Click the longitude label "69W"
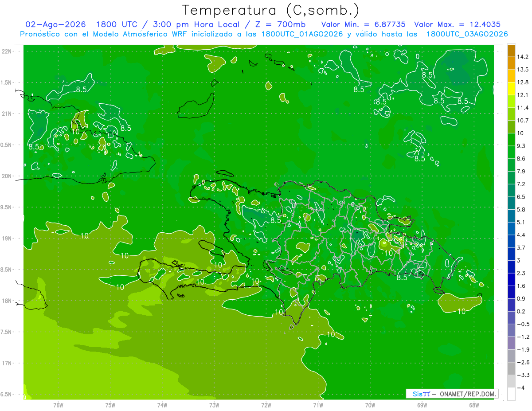The image size is (532, 411). point(422,405)
